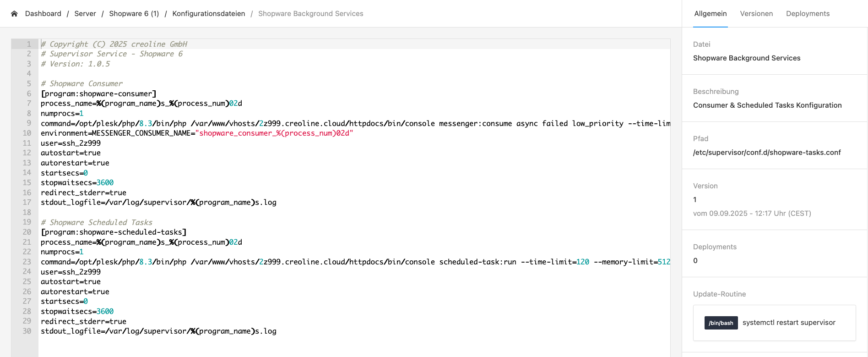Screen dimensions: 868x357
Task: Open the Shopware 6 (1) breadcrumb link
Action: click(134, 14)
